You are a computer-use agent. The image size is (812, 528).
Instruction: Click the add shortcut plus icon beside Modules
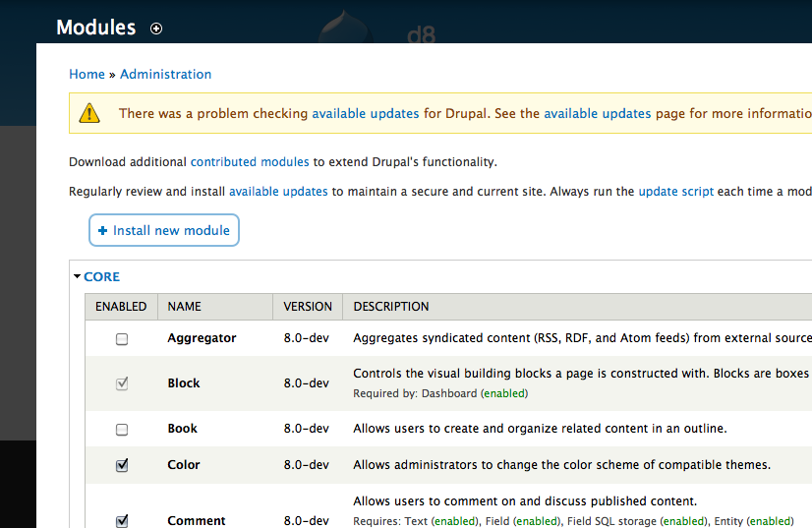pos(156,29)
